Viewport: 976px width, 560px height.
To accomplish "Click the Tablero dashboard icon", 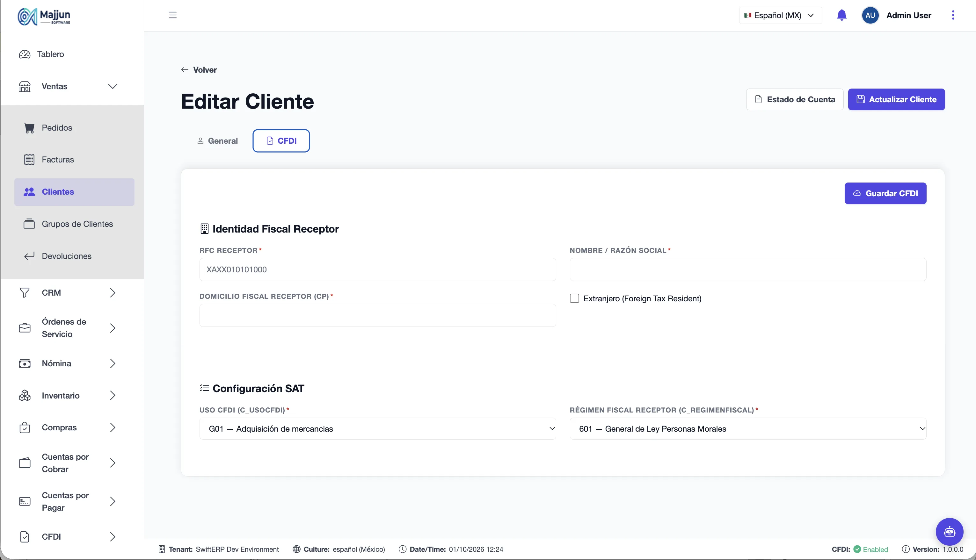I will pyautogui.click(x=25, y=54).
